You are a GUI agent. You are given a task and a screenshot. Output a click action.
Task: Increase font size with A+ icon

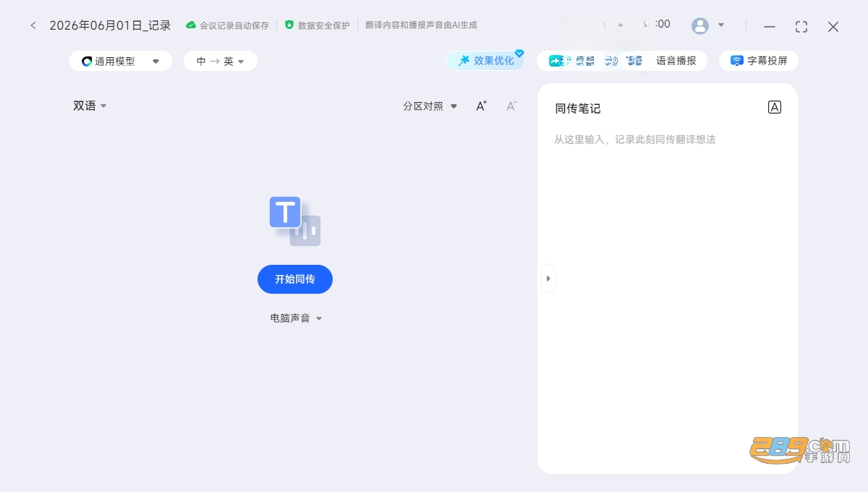click(481, 106)
